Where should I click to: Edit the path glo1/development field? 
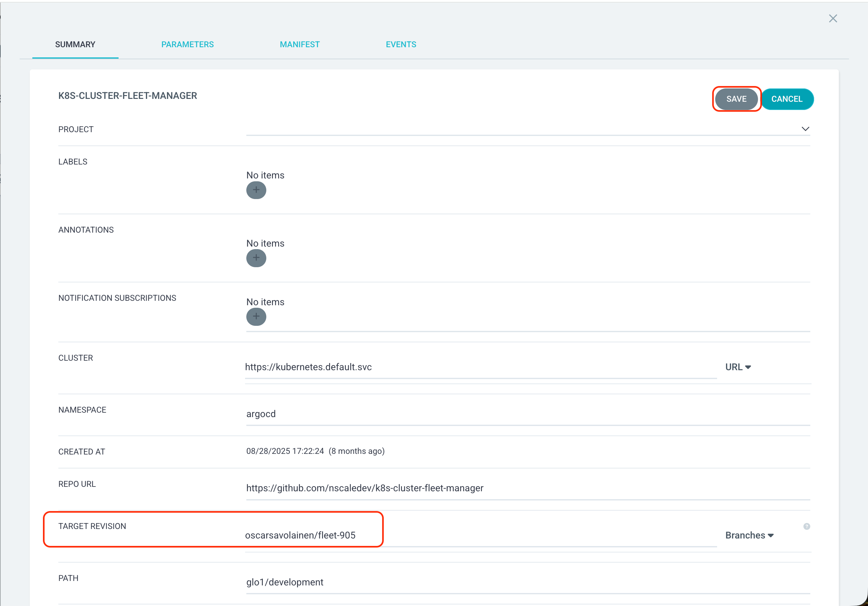(x=528, y=582)
